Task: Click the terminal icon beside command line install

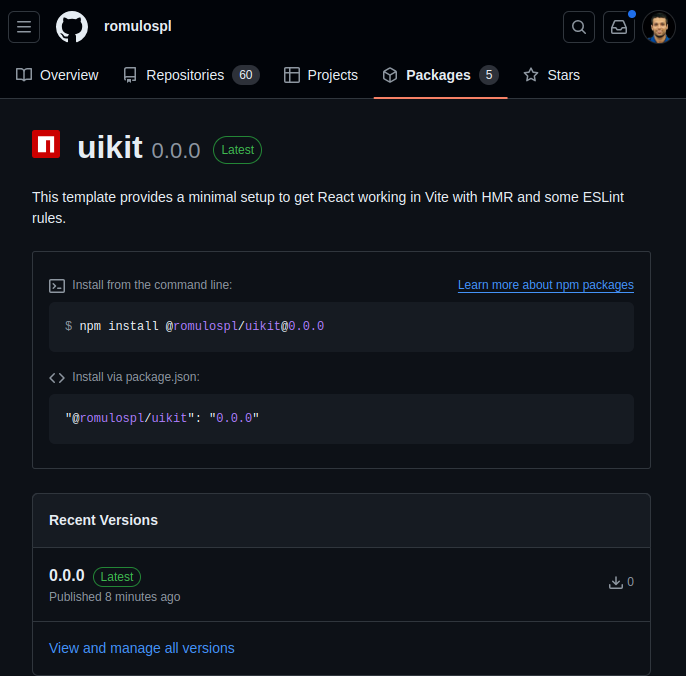Action: (57, 285)
